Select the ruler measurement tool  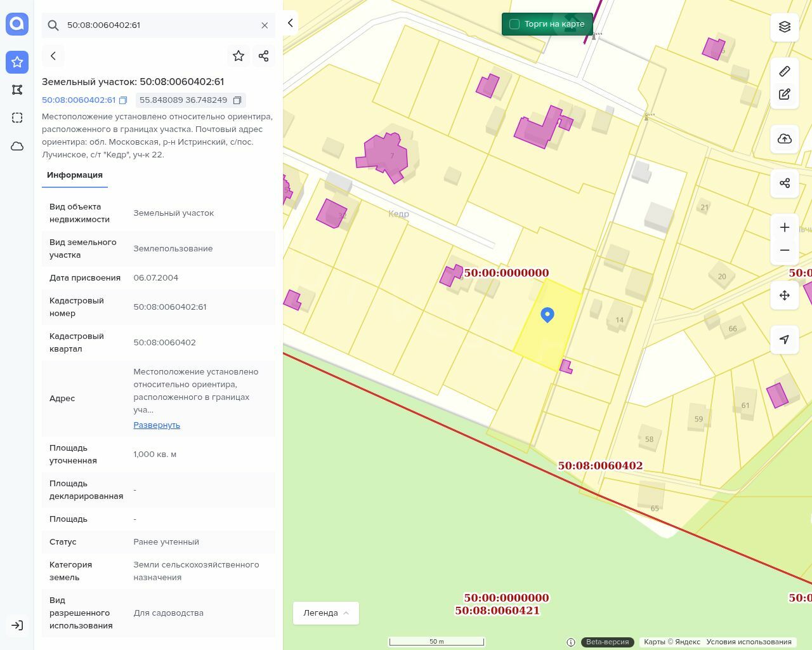coord(785,71)
